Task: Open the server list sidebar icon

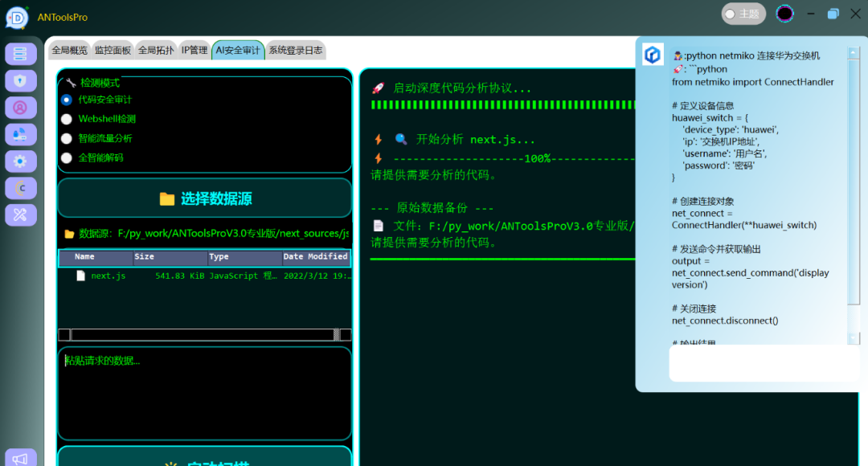Action: (20, 54)
